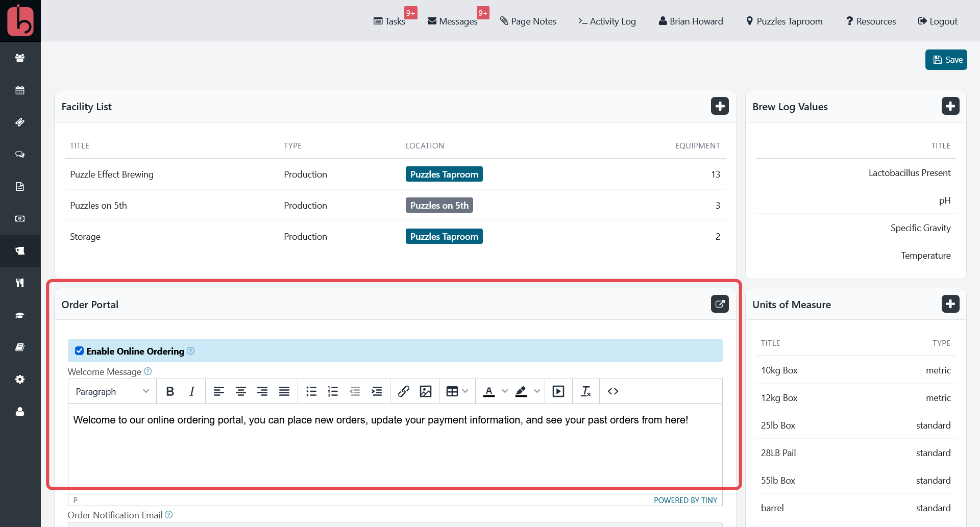Open the chat bubbles sidebar icon
This screenshot has height=527, width=980.
click(x=20, y=155)
